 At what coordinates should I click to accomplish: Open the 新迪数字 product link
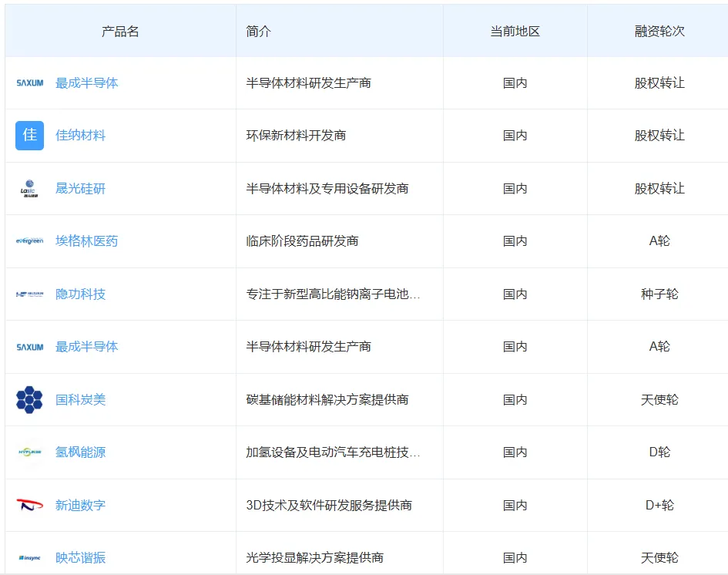(x=80, y=505)
